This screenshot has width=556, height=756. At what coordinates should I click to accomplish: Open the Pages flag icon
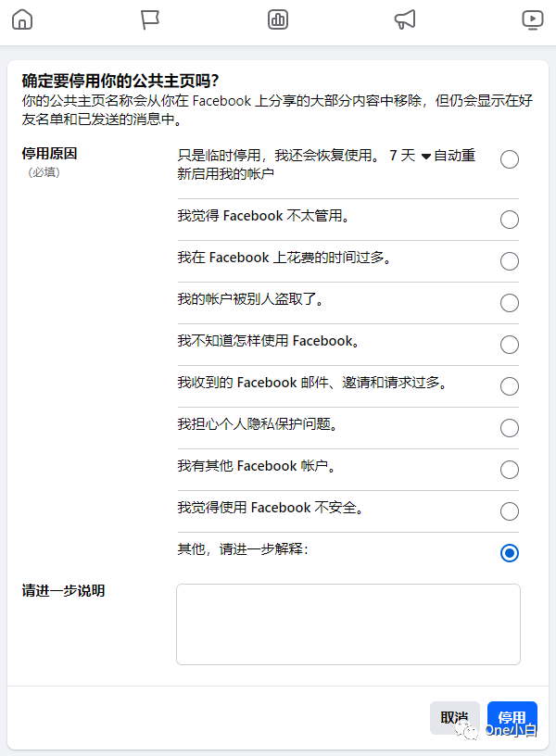pos(150,19)
